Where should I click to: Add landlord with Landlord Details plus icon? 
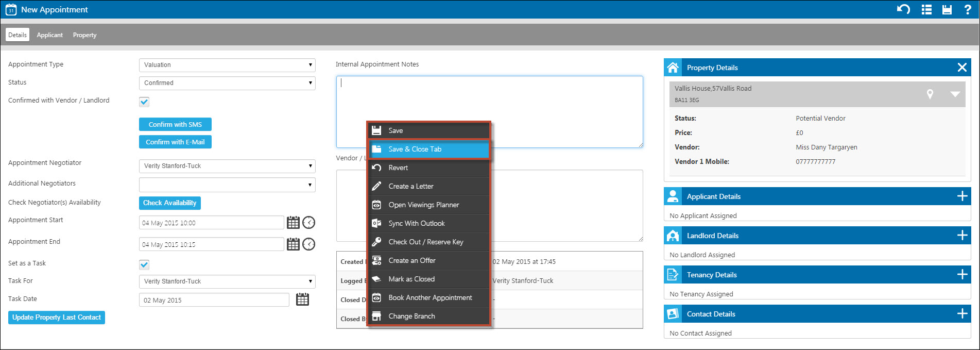(962, 235)
